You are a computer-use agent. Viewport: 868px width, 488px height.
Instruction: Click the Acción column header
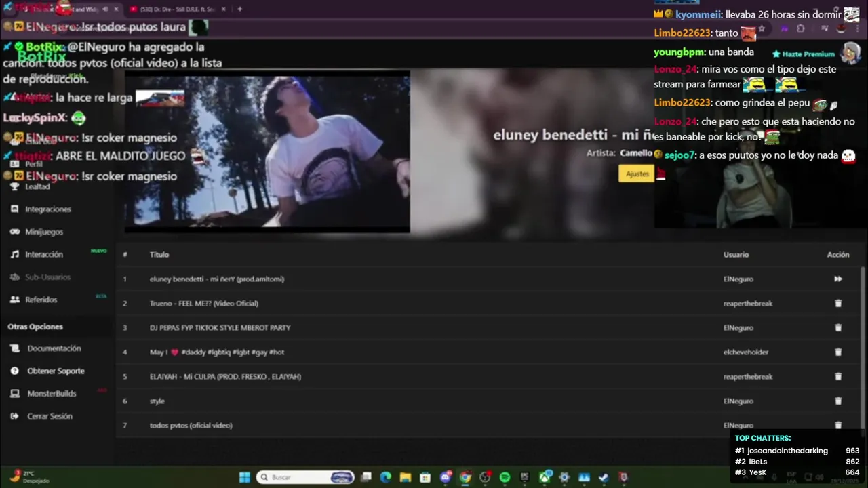838,254
